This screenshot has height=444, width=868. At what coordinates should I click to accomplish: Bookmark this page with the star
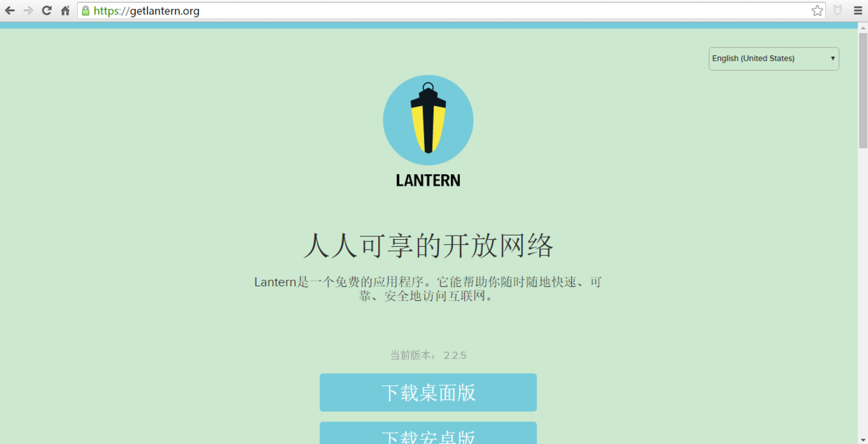818,10
